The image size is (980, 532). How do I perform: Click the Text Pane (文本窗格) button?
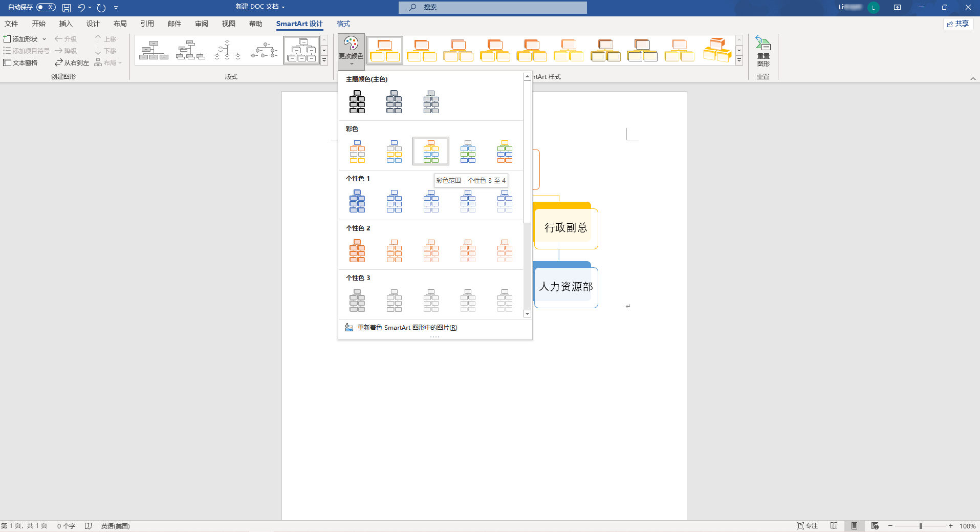click(x=20, y=62)
